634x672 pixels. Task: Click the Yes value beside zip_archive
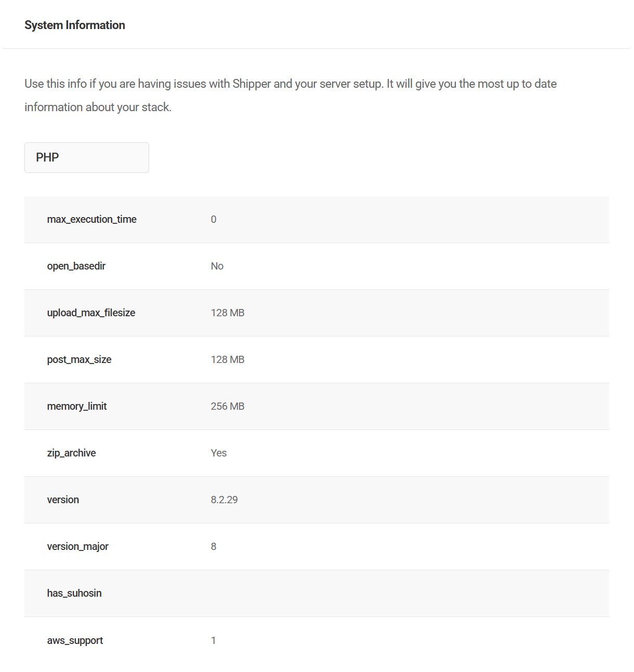click(218, 453)
